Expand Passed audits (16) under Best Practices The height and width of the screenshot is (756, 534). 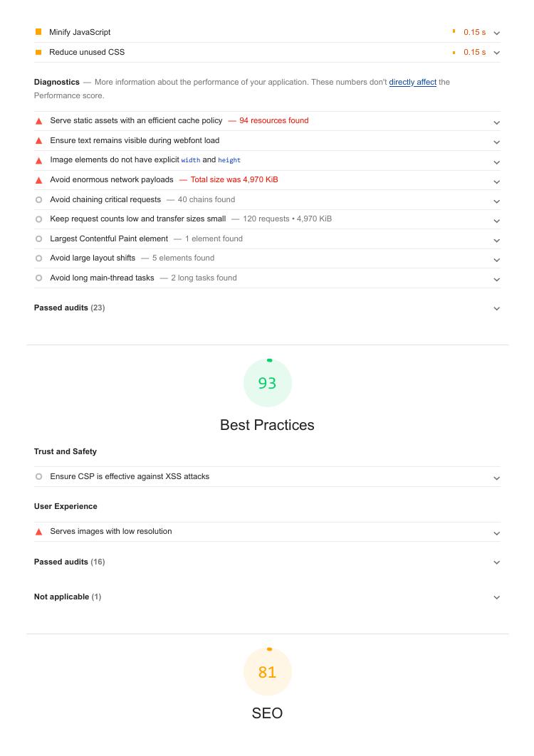pos(496,562)
